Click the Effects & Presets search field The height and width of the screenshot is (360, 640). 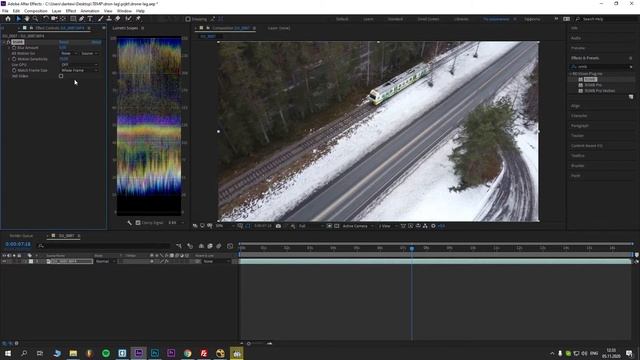(602, 67)
